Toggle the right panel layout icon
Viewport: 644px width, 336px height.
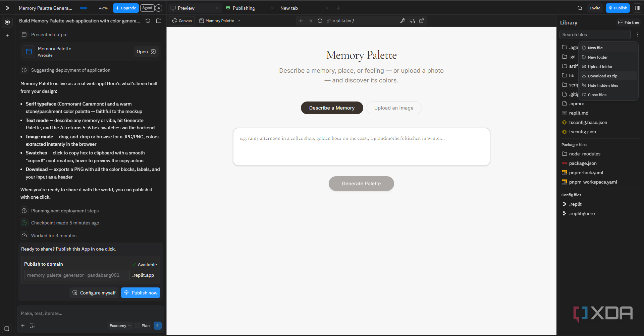637,8
